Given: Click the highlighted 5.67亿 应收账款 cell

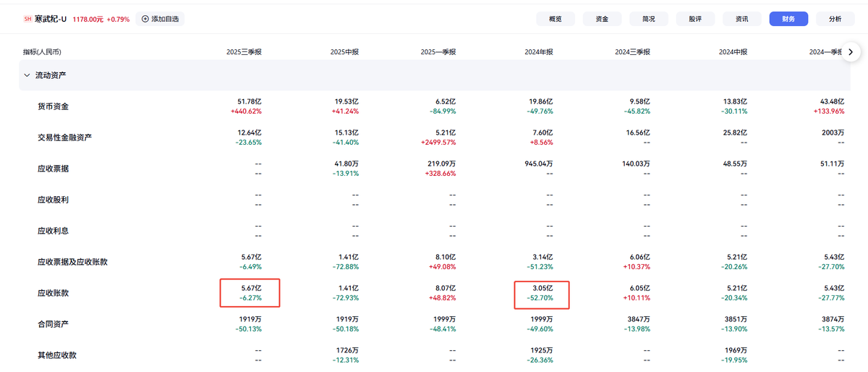Looking at the screenshot, I should point(250,293).
